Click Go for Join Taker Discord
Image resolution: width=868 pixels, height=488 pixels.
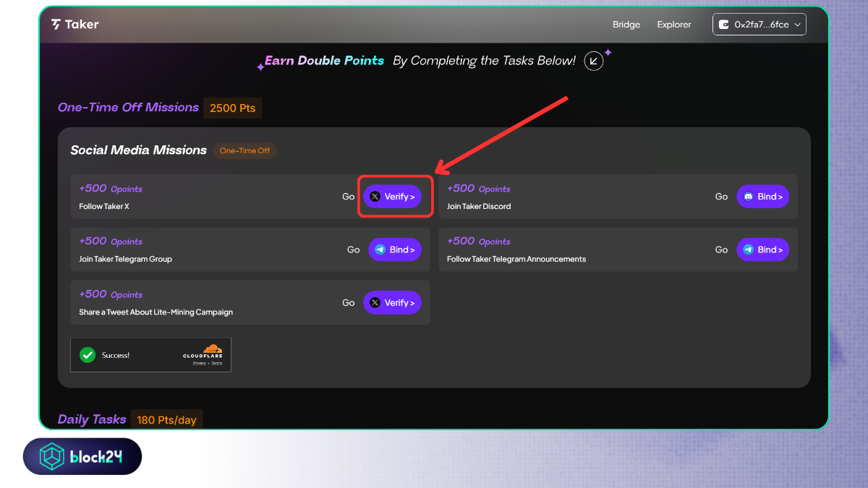(721, 197)
